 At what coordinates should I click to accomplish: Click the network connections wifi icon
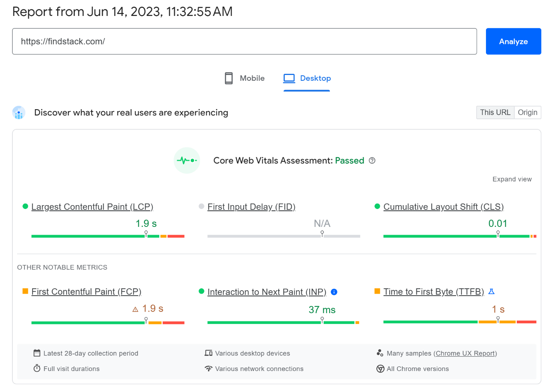pyautogui.click(x=209, y=368)
